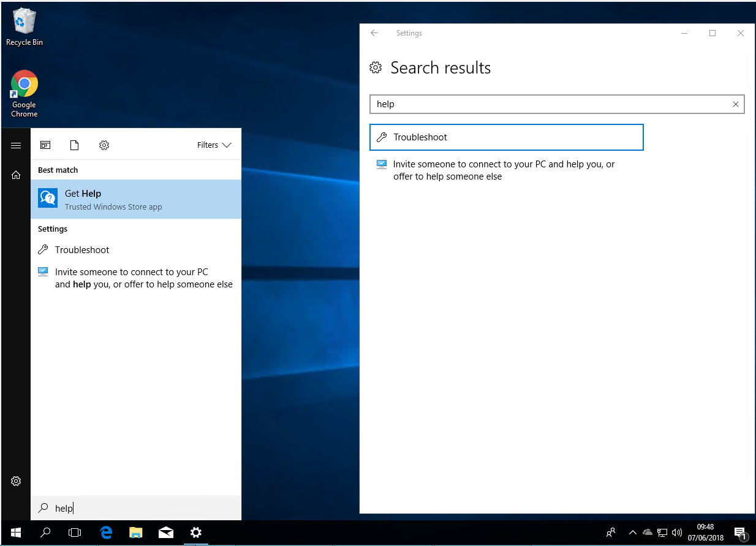Image resolution: width=756 pixels, height=546 pixels.
Task: Open Task View from taskbar
Action: tap(75, 533)
